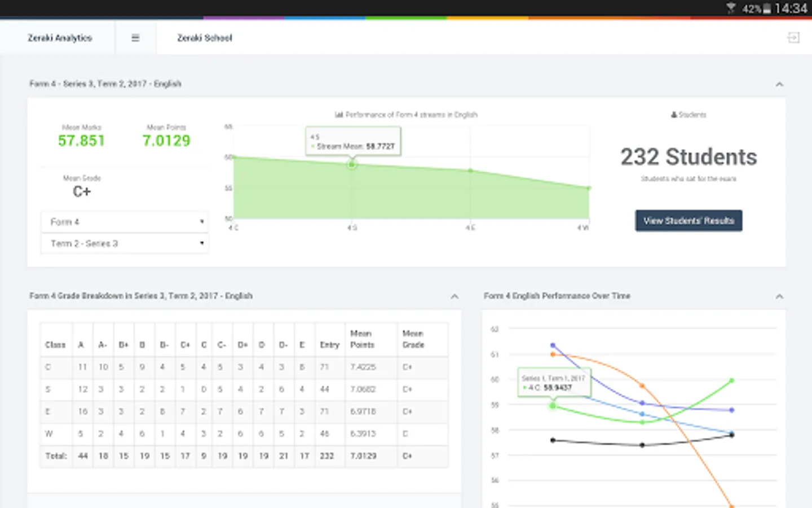Click the green 4C point on time chart
The height and width of the screenshot is (508, 812).
(553, 406)
